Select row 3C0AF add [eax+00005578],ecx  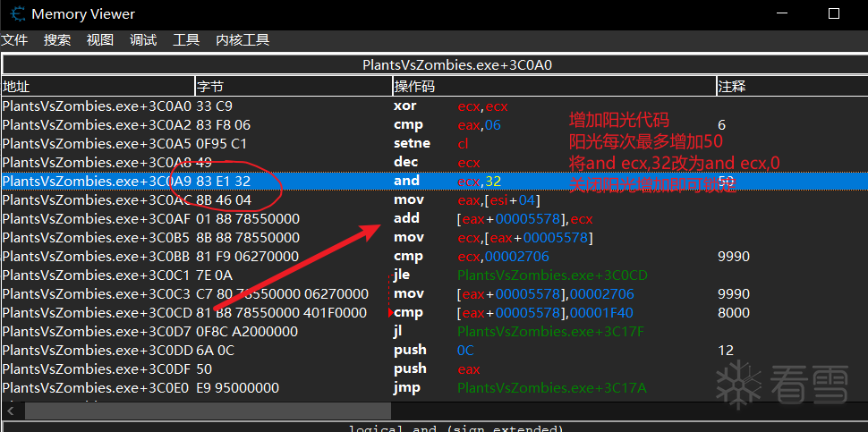point(434,219)
